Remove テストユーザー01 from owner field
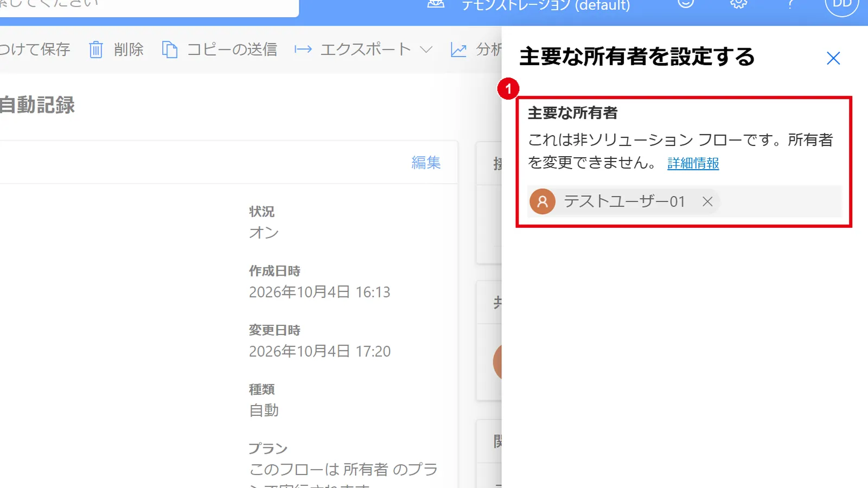 [707, 202]
